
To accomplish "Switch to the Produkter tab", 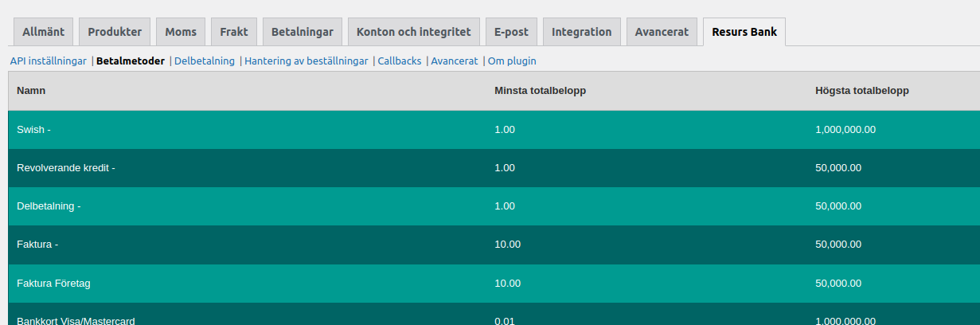I will tap(115, 33).
